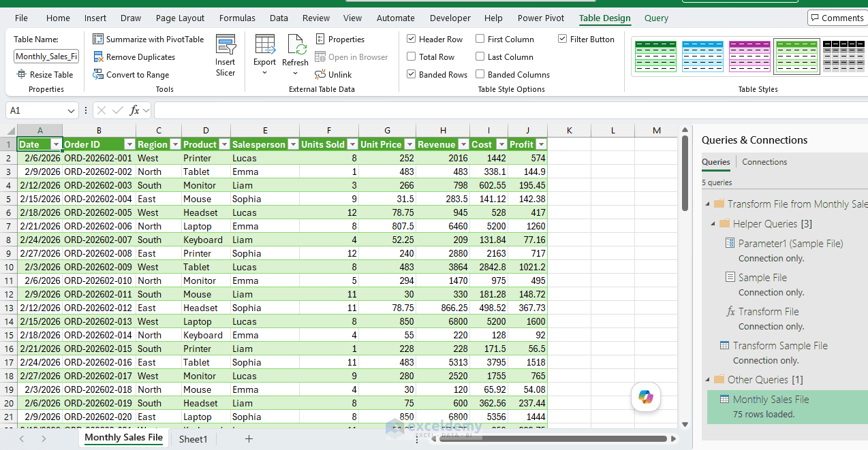Screen dimensions: 868x450
Task: Collapse the Helper Queries folder
Action: point(713,224)
